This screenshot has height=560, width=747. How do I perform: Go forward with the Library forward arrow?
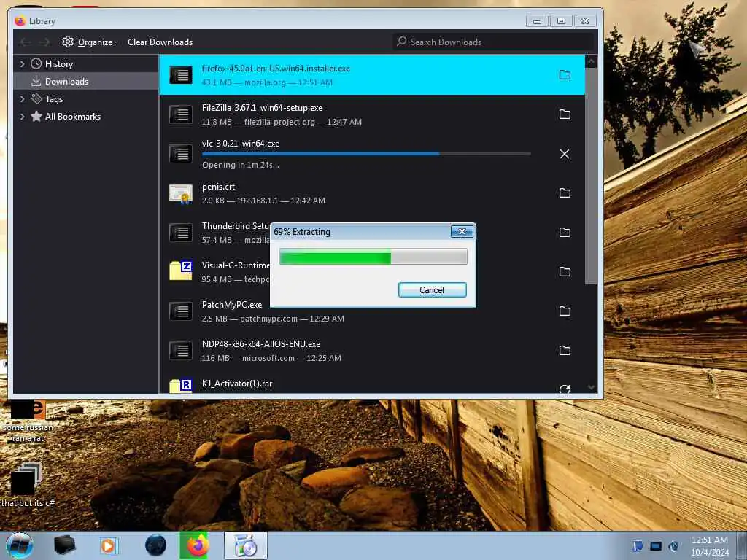(x=44, y=42)
